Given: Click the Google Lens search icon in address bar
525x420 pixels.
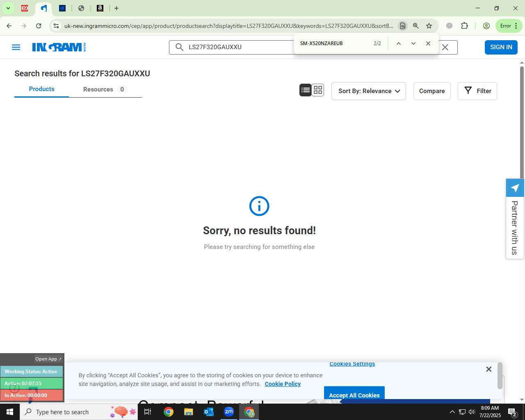Looking at the screenshot, I should tap(403, 26).
